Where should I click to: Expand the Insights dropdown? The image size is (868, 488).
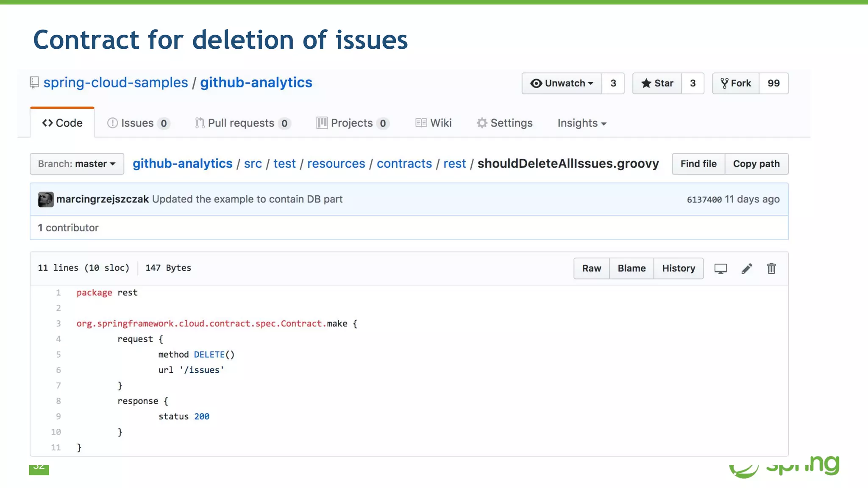coord(582,123)
